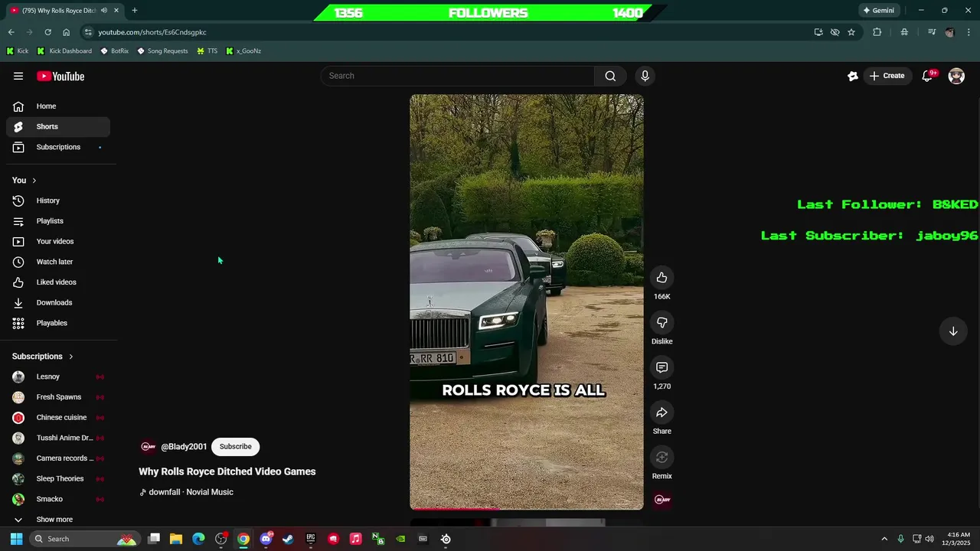Subscribe to @Blady2001
980x551 pixels.
point(235,447)
